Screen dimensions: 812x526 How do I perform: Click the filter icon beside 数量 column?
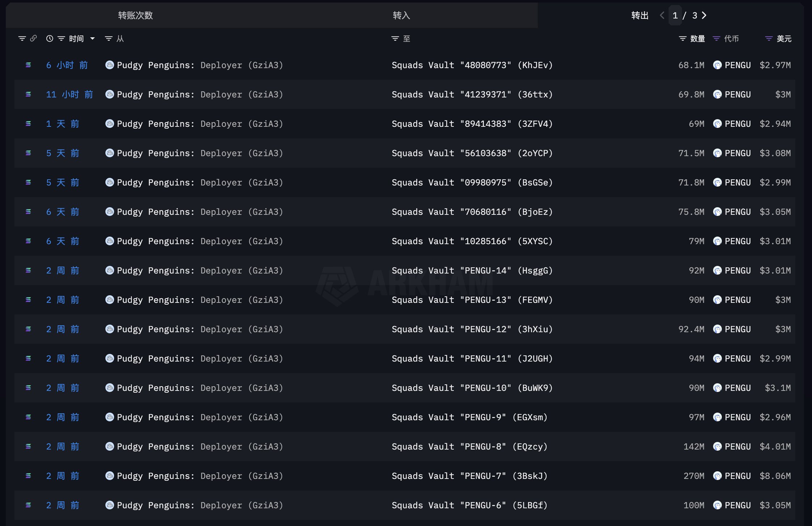pyautogui.click(x=682, y=38)
